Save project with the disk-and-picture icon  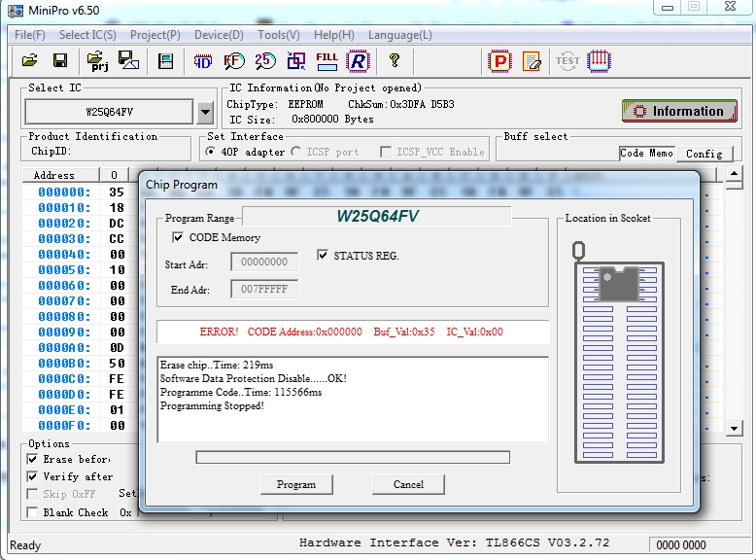click(128, 61)
